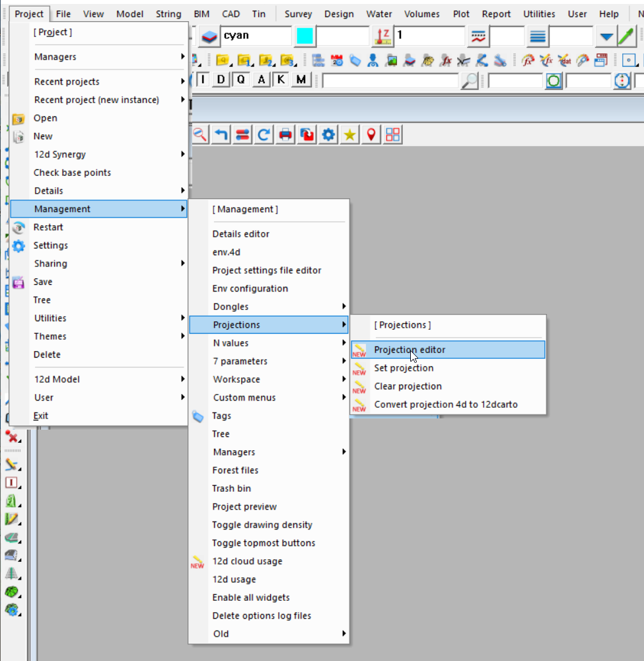Click the Z value input field showing 1
Viewport: 644px width, 661px height.
tap(426, 36)
